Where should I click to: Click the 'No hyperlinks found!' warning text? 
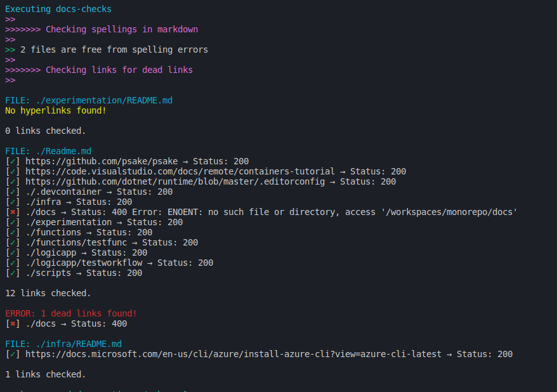click(x=56, y=111)
